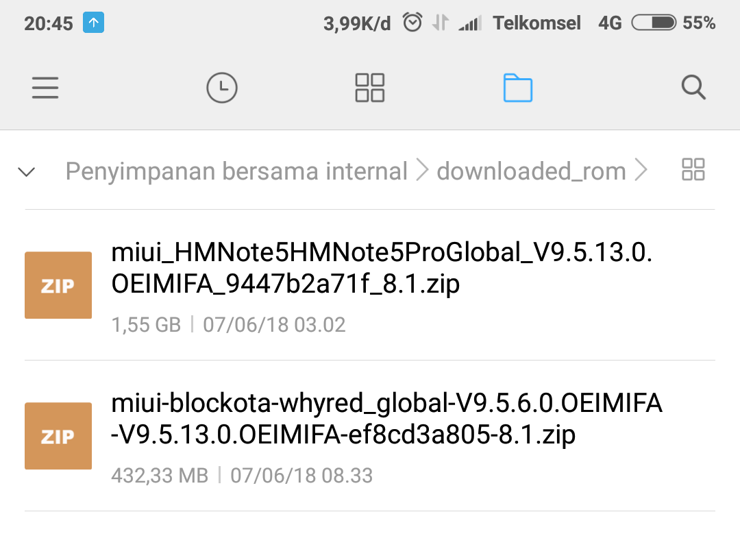Open file search
The width and height of the screenshot is (740, 560).
click(x=693, y=88)
